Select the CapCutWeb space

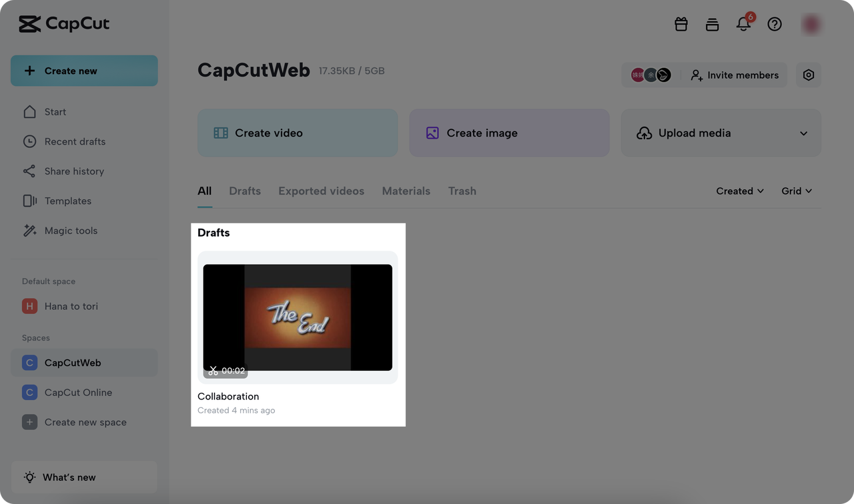pos(84,363)
